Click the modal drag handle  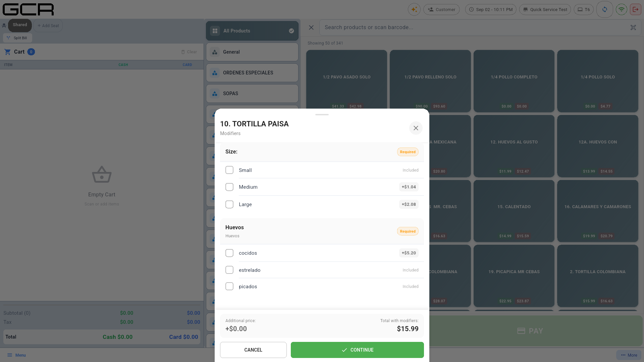click(322, 115)
